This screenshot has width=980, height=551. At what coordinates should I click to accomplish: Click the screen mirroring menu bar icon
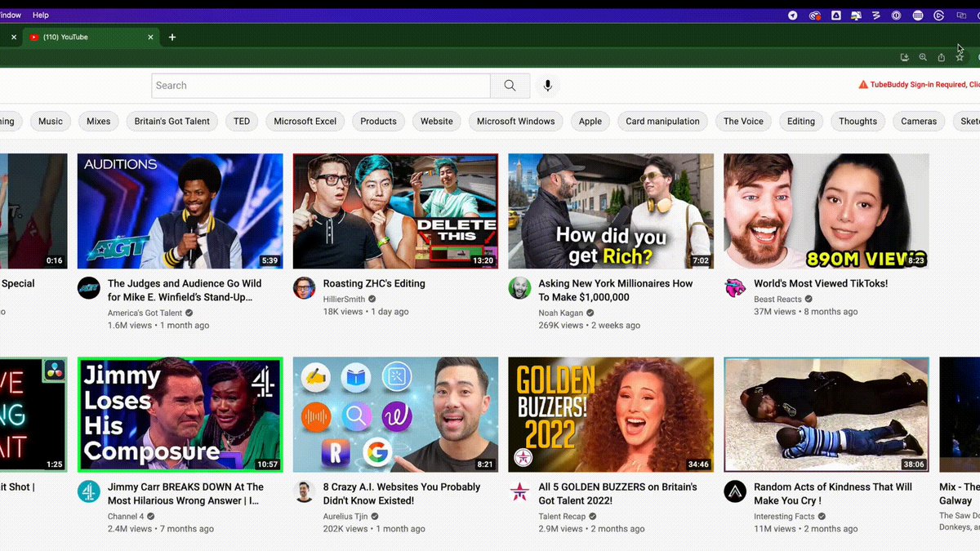(961, 15)
